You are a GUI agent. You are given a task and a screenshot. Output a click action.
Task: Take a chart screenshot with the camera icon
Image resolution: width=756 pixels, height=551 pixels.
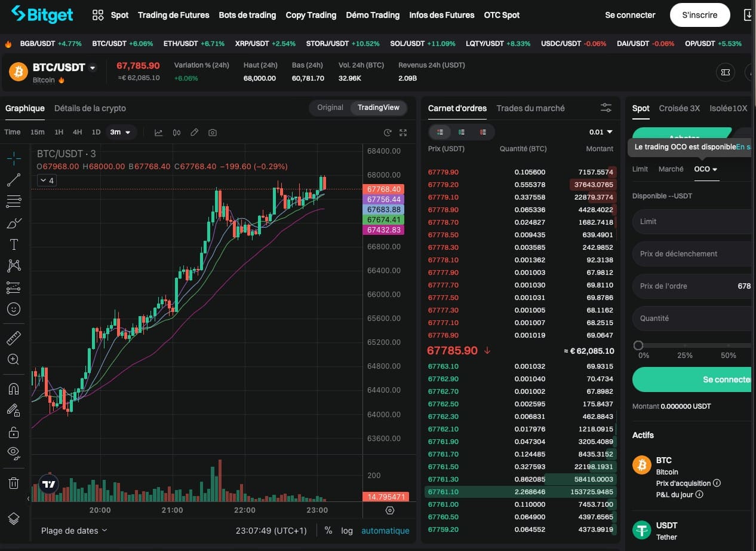point(213,132)
